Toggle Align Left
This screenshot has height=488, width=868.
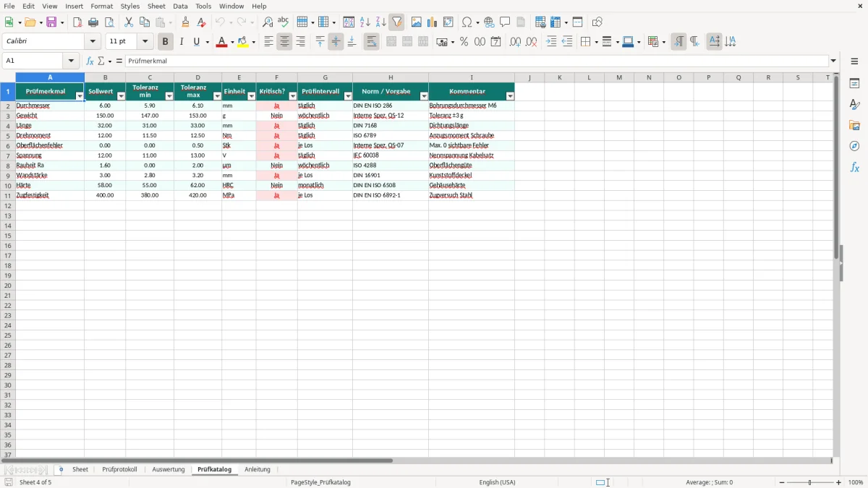pyautogui.click(x=268, y=42)
